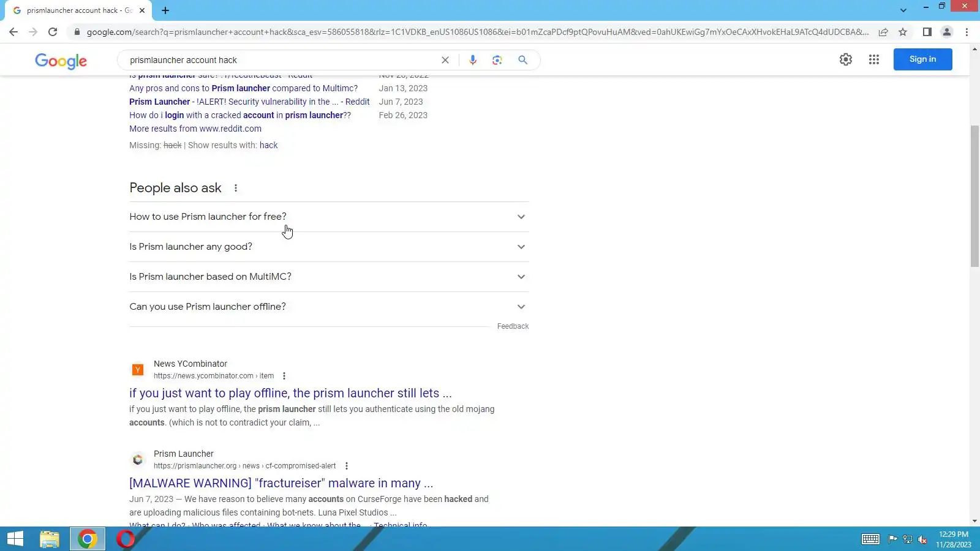The height and width of the screenshot is (551, 980).
Task: Open Chrome's three-dot menu
Action: (x=967, y=32)
